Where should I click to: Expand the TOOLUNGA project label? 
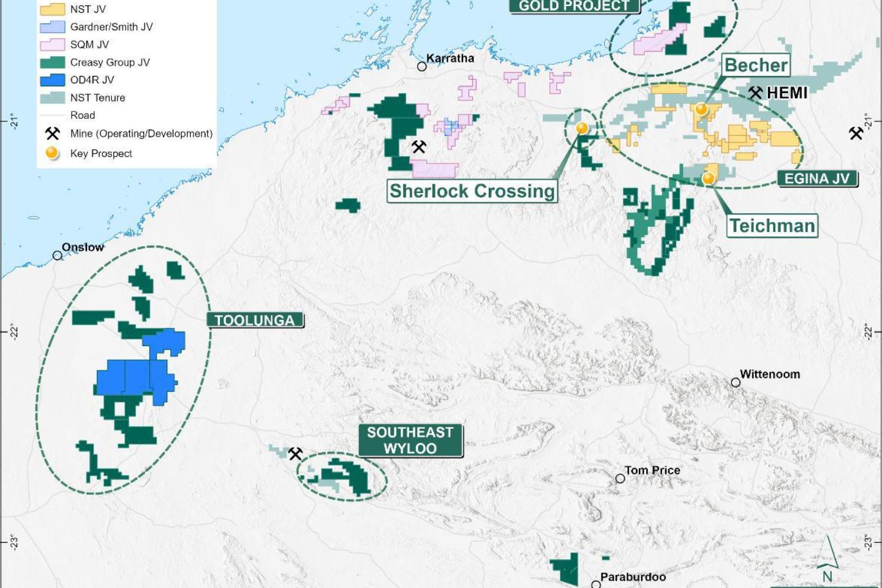[254, 319]
